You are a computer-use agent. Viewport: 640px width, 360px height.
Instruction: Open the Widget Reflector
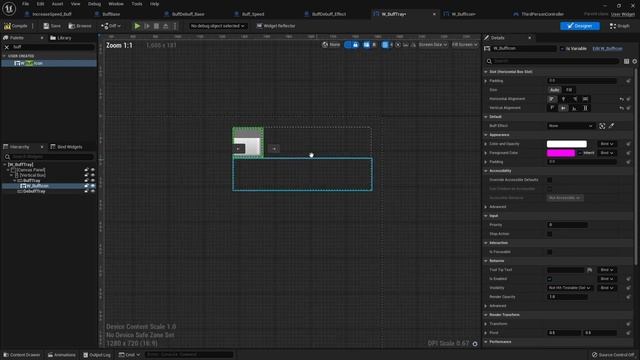pyautogui.click(x=276, y=26)
